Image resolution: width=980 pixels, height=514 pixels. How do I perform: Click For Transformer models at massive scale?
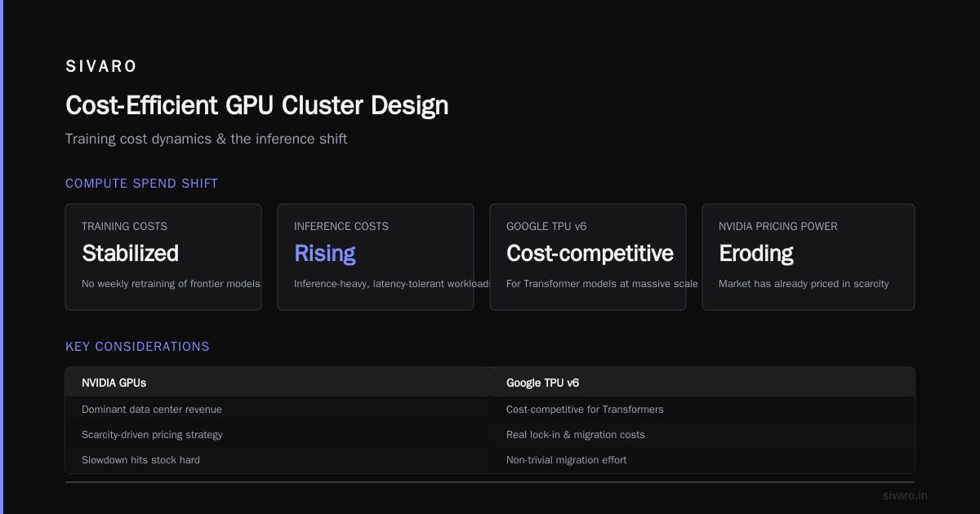pyautogui.click(x=602, y=284)
